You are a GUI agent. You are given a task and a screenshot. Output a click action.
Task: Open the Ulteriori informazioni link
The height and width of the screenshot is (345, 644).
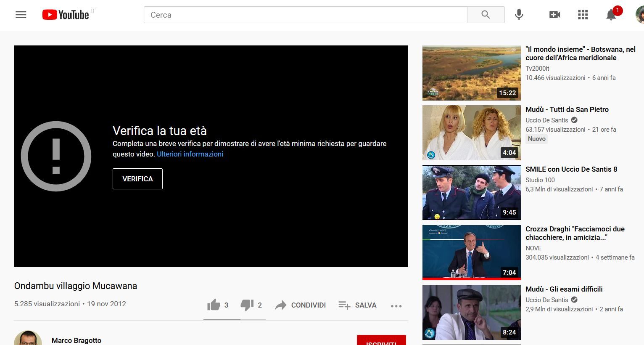190,154
